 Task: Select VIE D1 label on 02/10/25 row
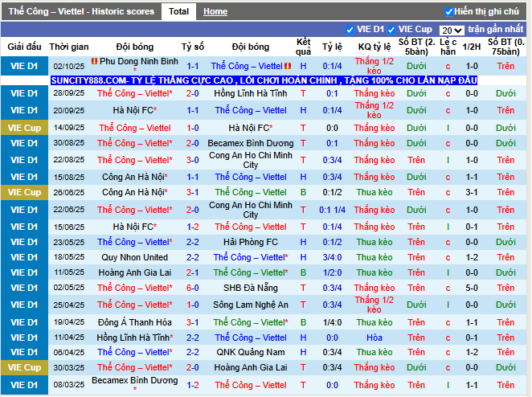coord(24,66)
